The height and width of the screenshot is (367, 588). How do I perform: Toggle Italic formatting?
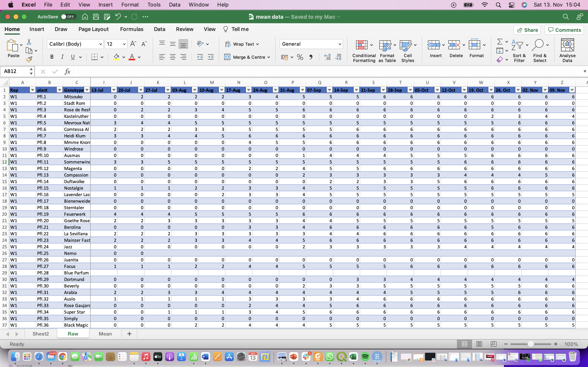pos(62,57)
